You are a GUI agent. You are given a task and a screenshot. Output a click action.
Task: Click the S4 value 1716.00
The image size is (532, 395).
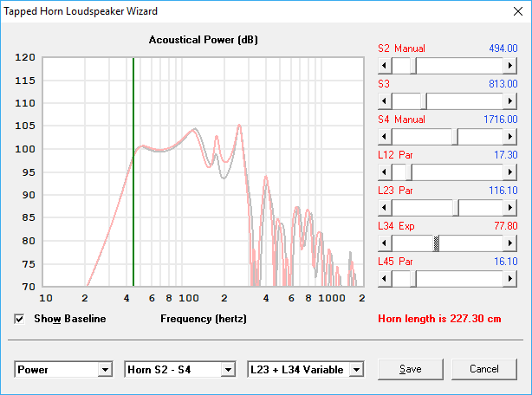tap(501, 120)
